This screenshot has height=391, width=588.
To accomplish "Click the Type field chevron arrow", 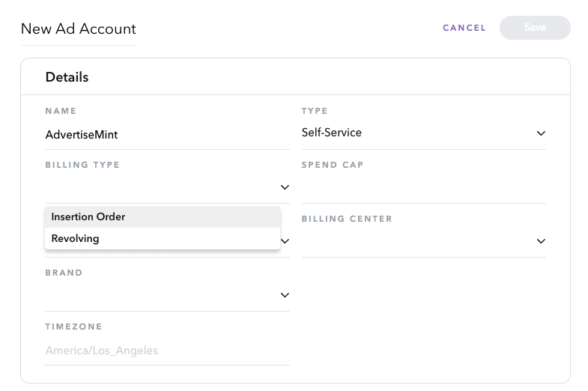I will pyautogui.click(x=541, y=133).
